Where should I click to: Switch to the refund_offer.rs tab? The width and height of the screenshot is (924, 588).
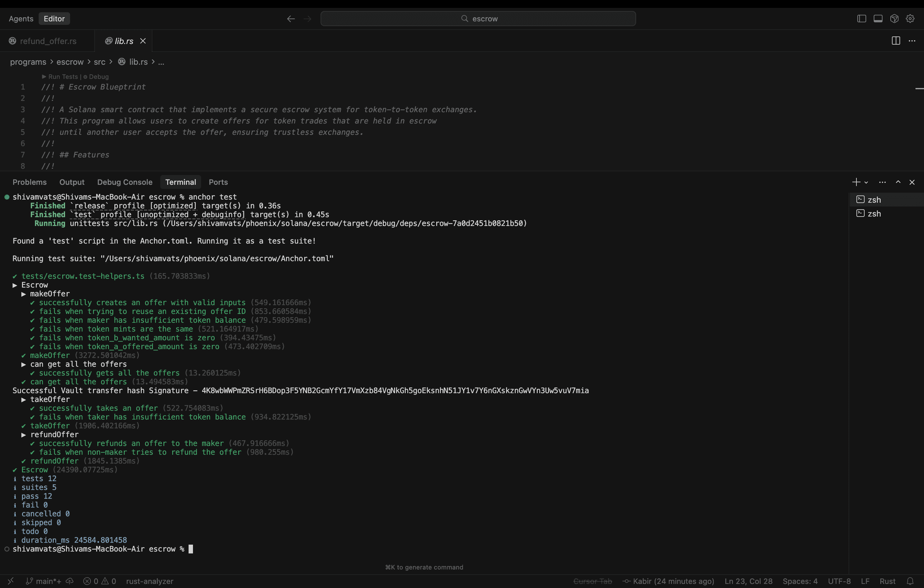coord(47,41)
